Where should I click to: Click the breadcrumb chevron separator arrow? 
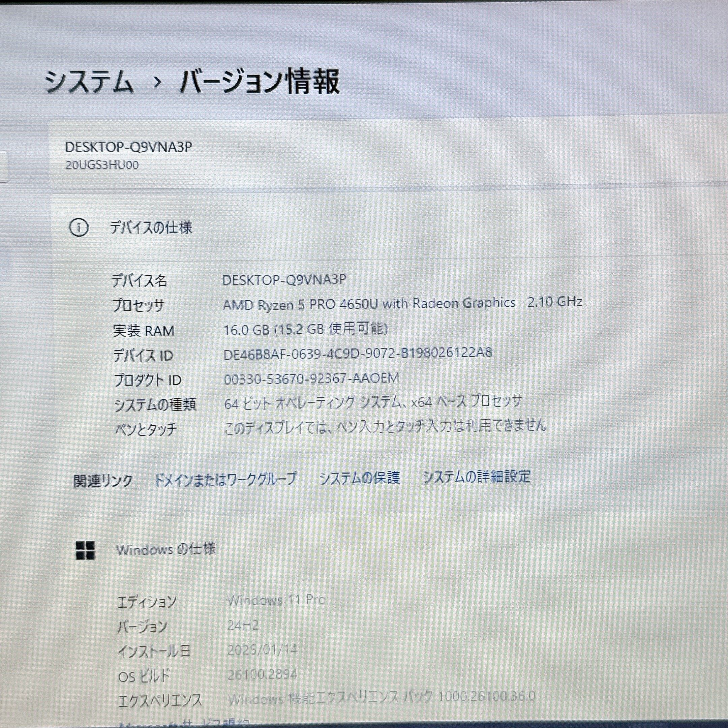(157, 82)
